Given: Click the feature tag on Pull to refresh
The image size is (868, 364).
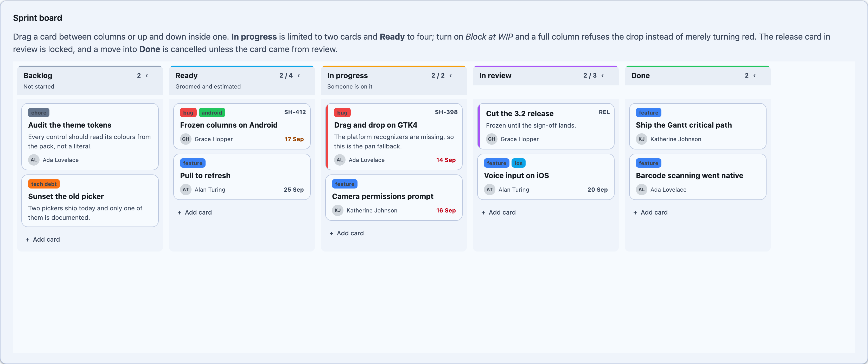Looking at the screenshot, I should point(193,163).
